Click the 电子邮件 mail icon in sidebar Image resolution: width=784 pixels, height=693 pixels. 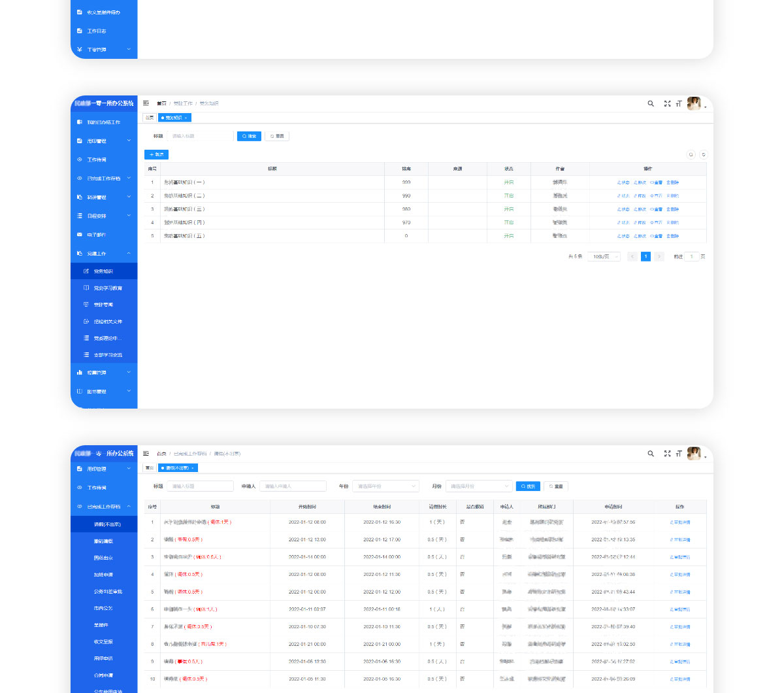[80, 235]
